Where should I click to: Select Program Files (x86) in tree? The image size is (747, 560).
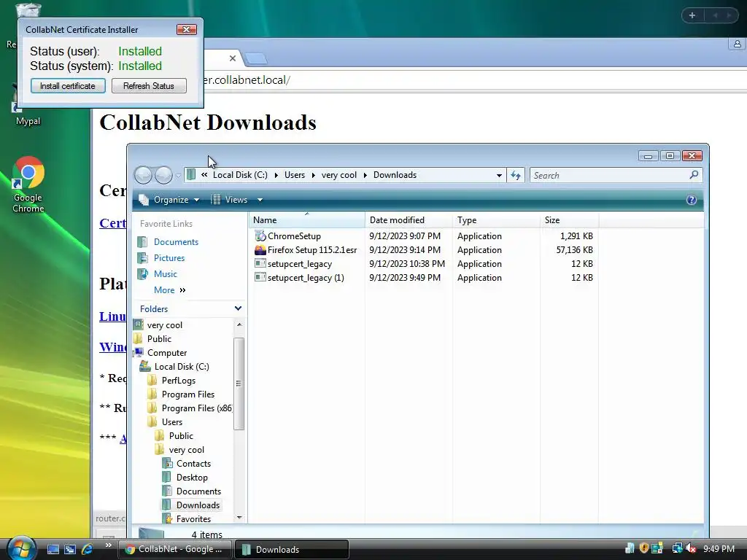[197, 408]
